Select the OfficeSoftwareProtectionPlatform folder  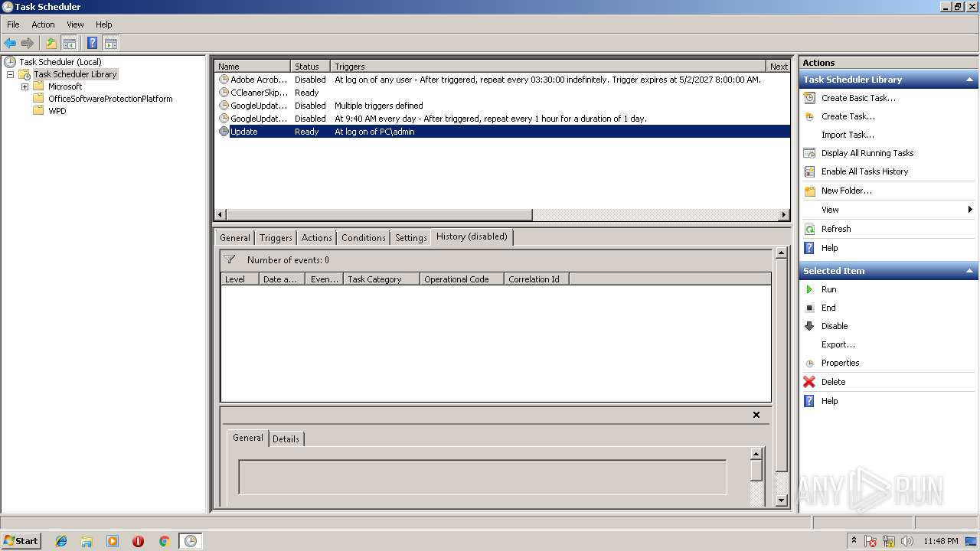[110, 99]
